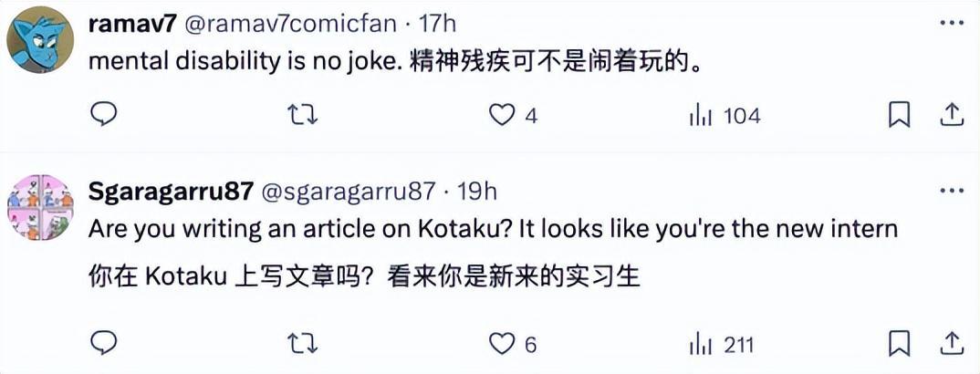Open the @sgaragarru87 handle link
980x374 pixels.
pyautogui.click(x=349, y=192)
